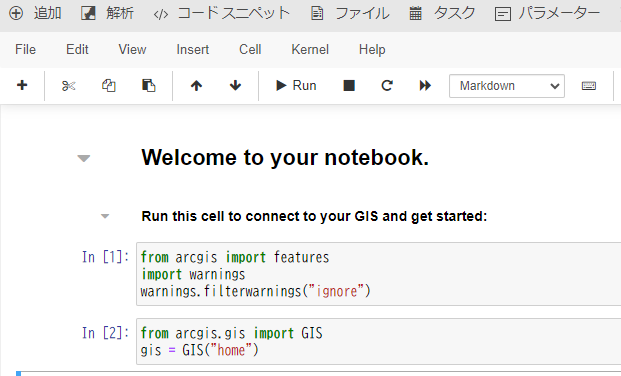
Task: Collapse the Welcome to your notebook heading
Action: click(x=84, y=158)
